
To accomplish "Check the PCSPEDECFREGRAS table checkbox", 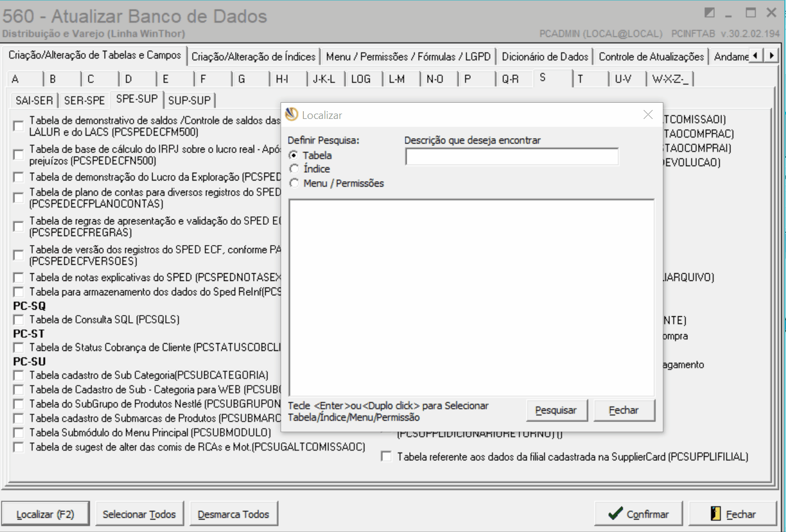I will [19, 226].
